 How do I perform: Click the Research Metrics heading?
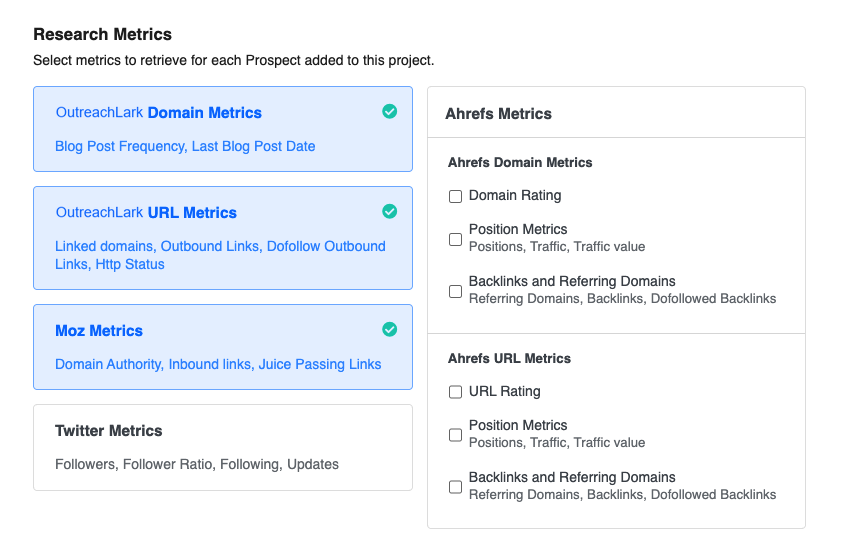(103, 34)
